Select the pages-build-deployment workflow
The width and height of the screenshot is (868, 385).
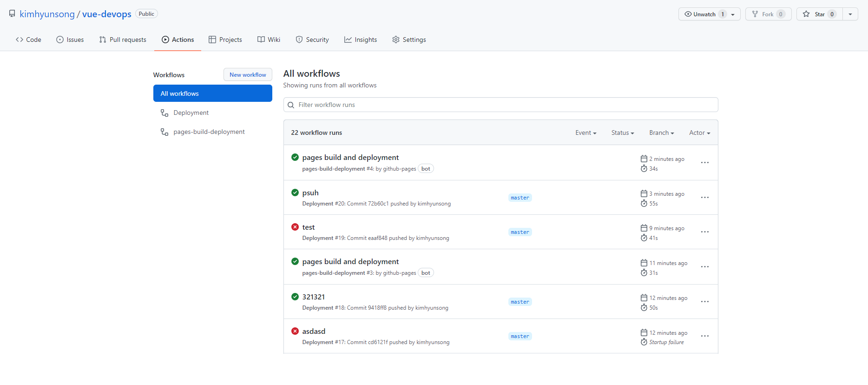(213, 132)
